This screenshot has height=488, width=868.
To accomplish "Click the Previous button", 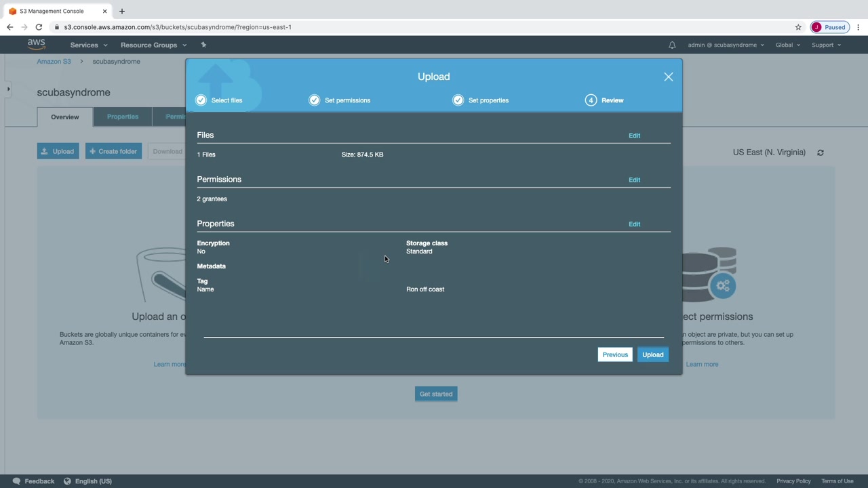I will (x=615, y=354).
